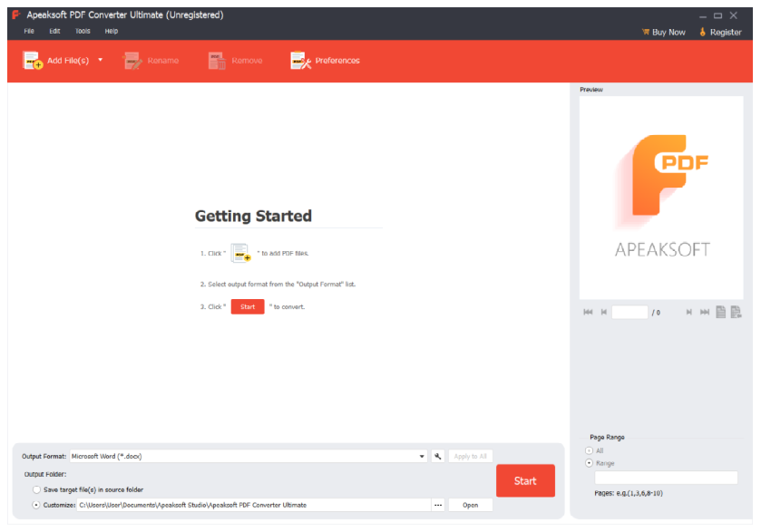
Task: Go to first page in preview
Action: (x=588, y=312)
